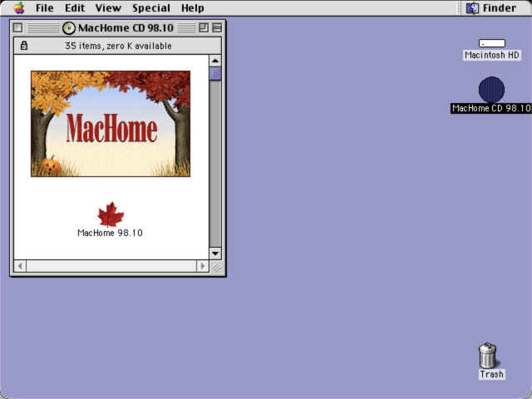Click the highlighted 'MacHome CD 98.10' desktop label
This screenshot has width=532, height=399.
491,108
